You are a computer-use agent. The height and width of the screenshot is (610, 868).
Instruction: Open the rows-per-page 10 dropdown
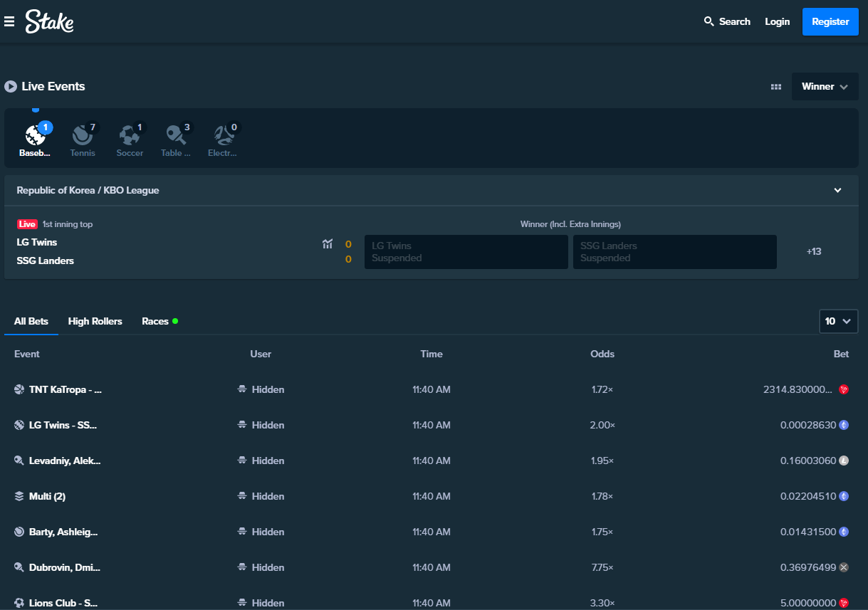coord(838,321)
